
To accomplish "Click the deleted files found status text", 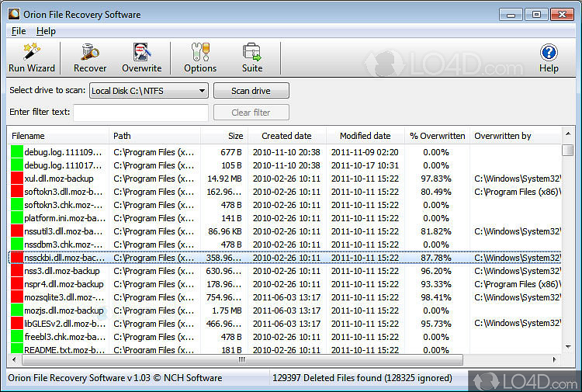I will 362,378.
